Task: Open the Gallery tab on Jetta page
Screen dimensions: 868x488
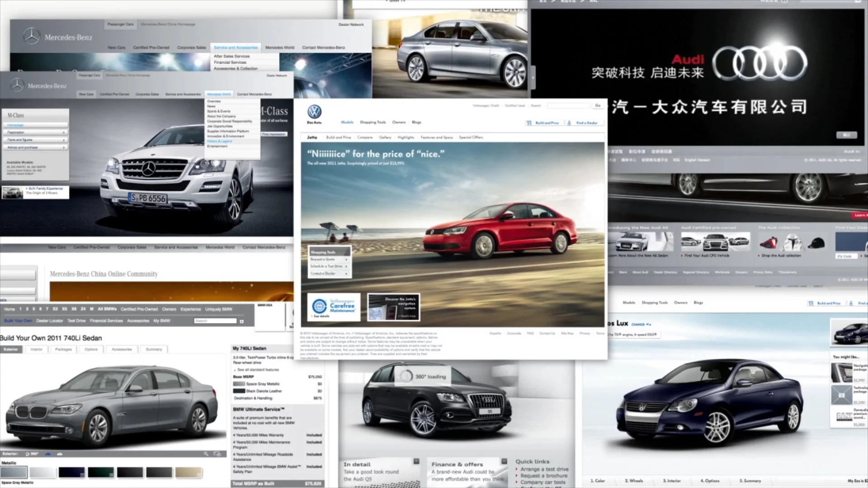Action: point(385,137)
